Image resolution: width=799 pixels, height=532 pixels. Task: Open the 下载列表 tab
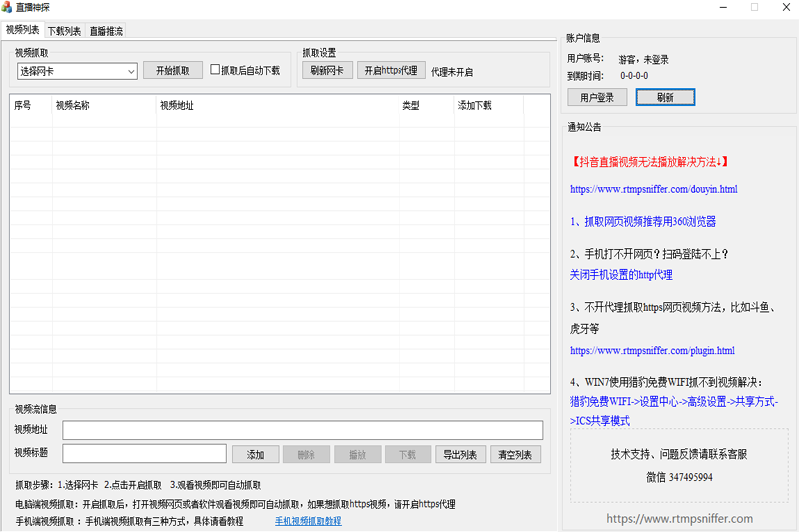coord(64,31)
